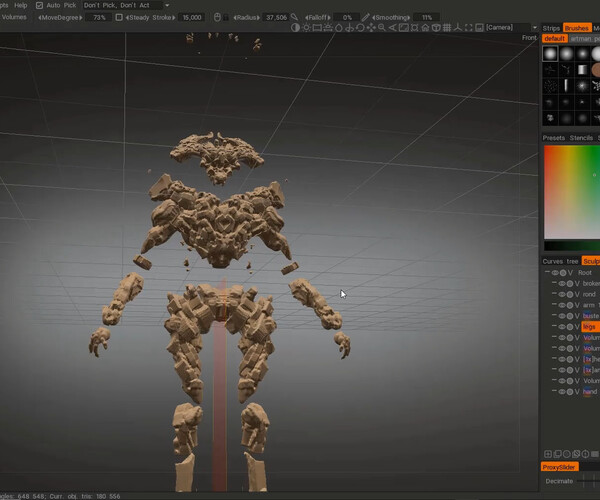
Task: Select the highlighted soft round brush alpha
Action: pos(550,54)
